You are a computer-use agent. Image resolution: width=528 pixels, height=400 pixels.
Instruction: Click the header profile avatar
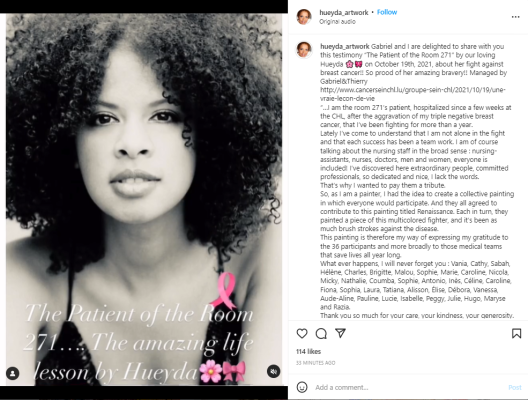[x=304, y=17]
